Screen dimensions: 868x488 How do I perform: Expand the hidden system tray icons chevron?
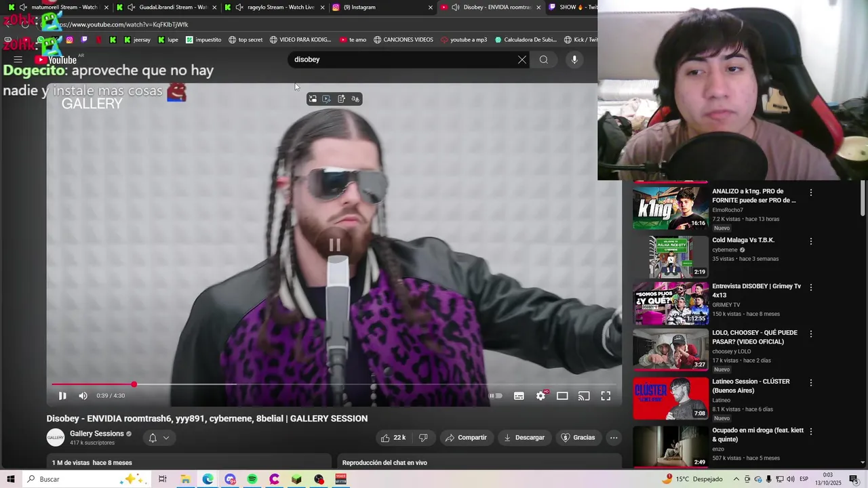[736, 479]
